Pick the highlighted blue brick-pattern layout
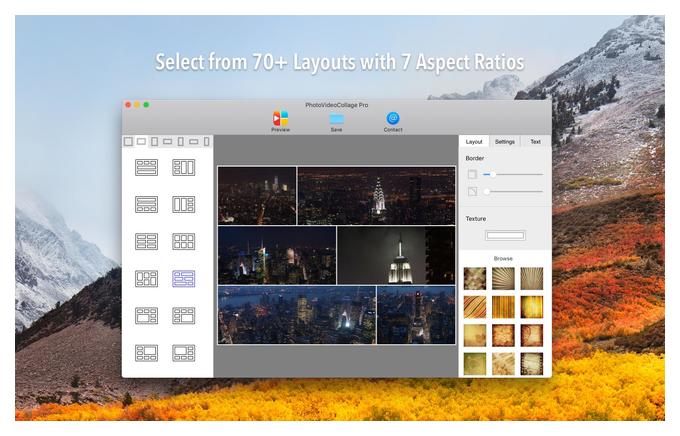This screenshot has width=680, height=436. 183,279
